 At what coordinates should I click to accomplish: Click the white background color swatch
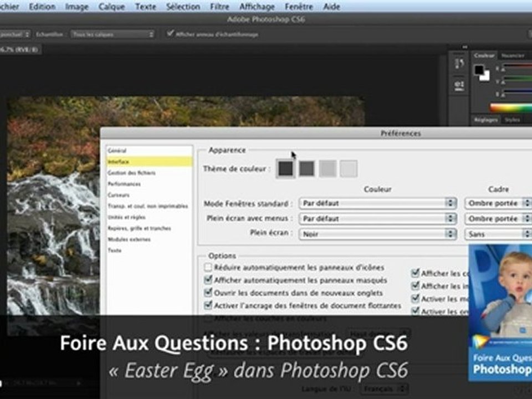point(486,76)
